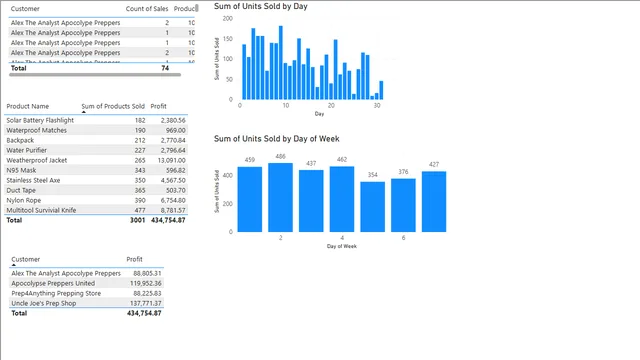
Task: Click the Total count value 74
Action: click(165, 68)
